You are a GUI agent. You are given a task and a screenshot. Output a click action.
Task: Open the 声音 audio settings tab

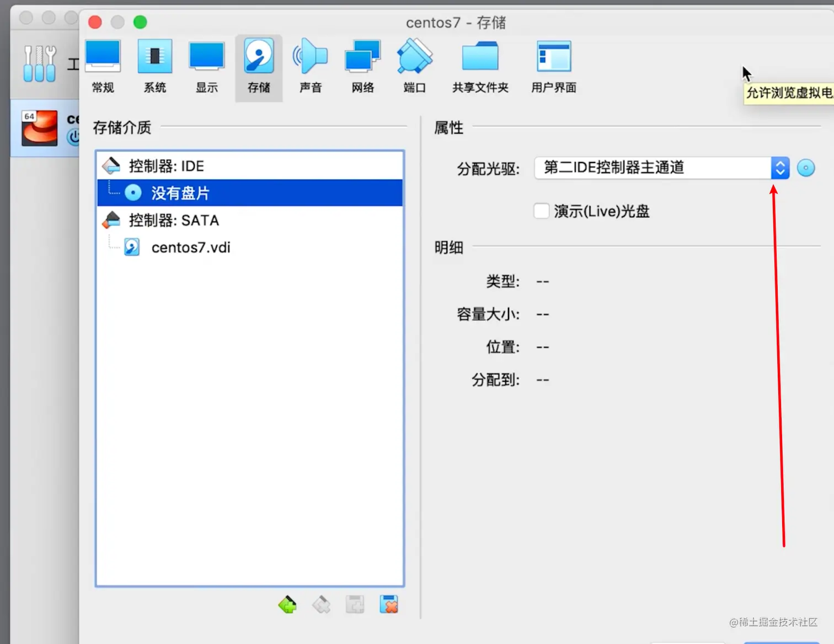pos(311,67)
